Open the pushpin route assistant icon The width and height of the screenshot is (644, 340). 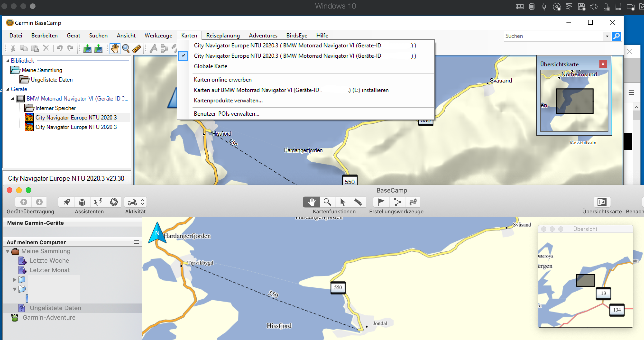(x=98, y=202)
